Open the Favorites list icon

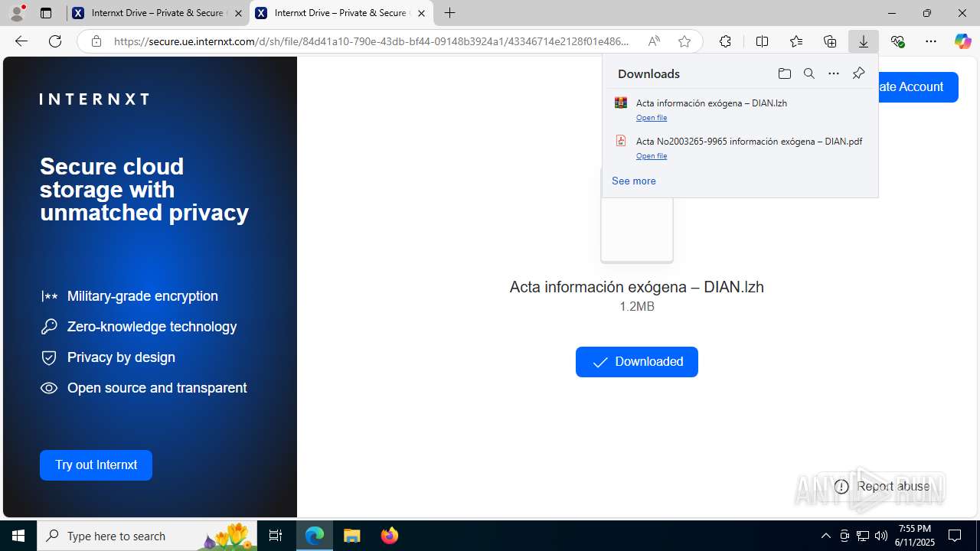tap(796, 41)
